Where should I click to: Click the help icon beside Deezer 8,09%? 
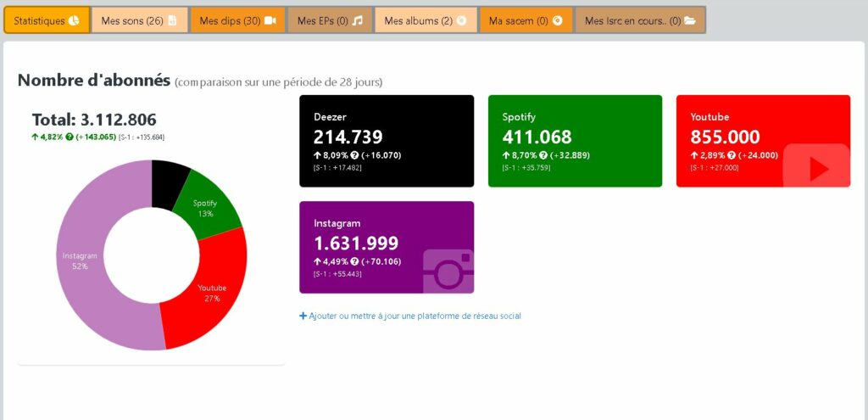(x=353, y=155)
